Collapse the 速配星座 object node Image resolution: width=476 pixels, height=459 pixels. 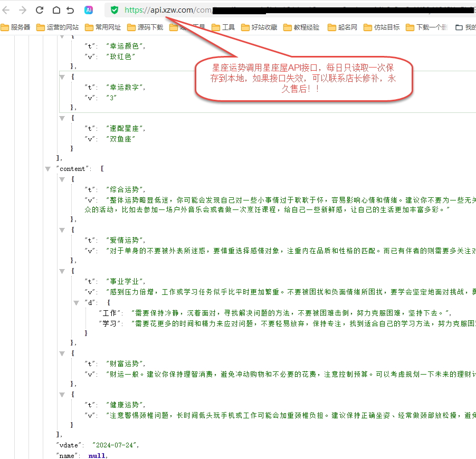tap(62, 118)
